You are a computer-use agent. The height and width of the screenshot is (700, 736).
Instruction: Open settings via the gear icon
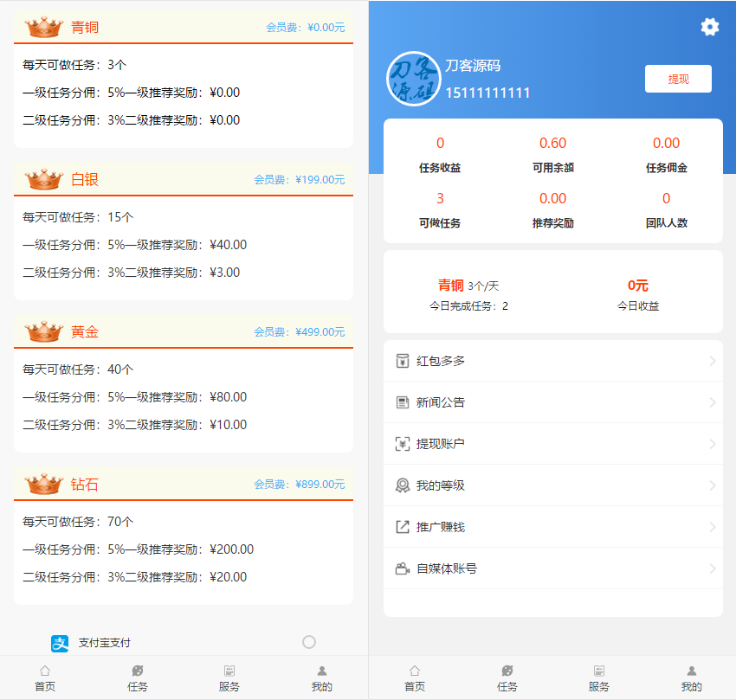(x=709, y=27)
